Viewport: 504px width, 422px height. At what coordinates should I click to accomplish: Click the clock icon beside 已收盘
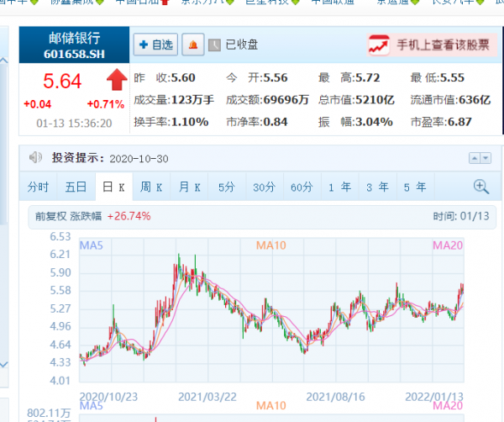pos(214,45)
